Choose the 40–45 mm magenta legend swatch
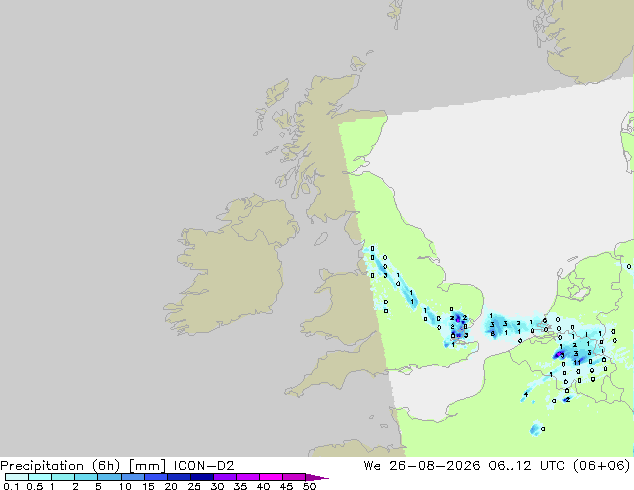Image resolution: width=634 pixels, height=490 pixels. coord(271,477)
